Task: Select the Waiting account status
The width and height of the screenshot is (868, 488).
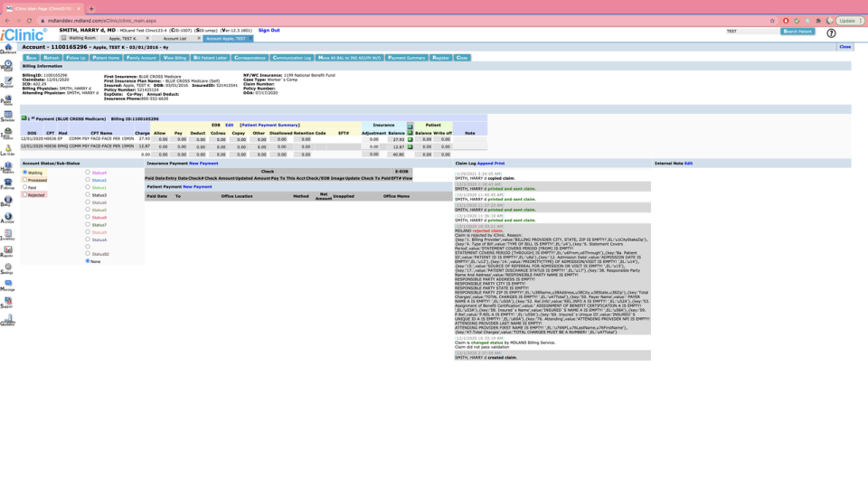Action: tap(25, 172)
